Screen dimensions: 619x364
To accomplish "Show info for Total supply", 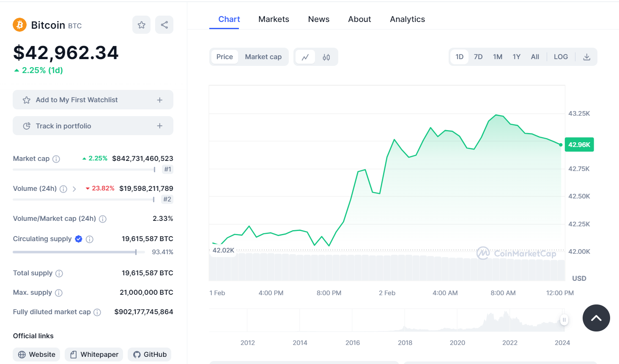I will [x=59, y=274].
